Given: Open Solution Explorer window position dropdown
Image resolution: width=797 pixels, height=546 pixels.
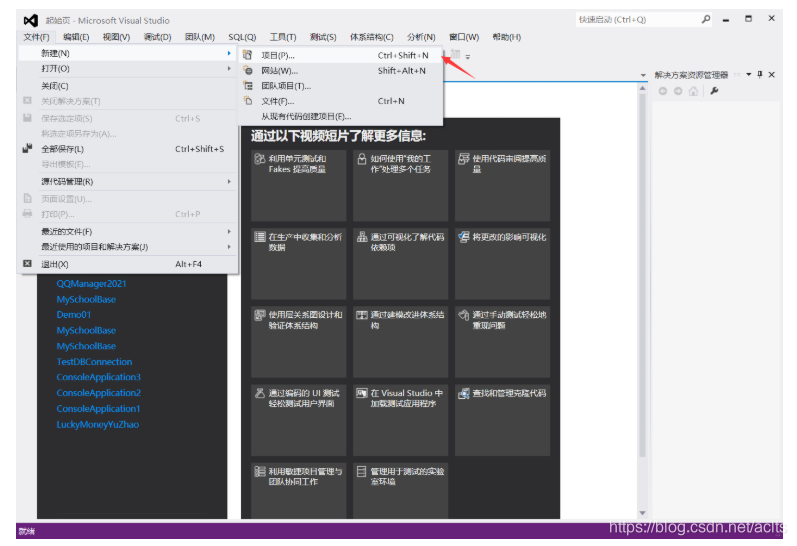Looking at the screenshot, I should 749,75.
